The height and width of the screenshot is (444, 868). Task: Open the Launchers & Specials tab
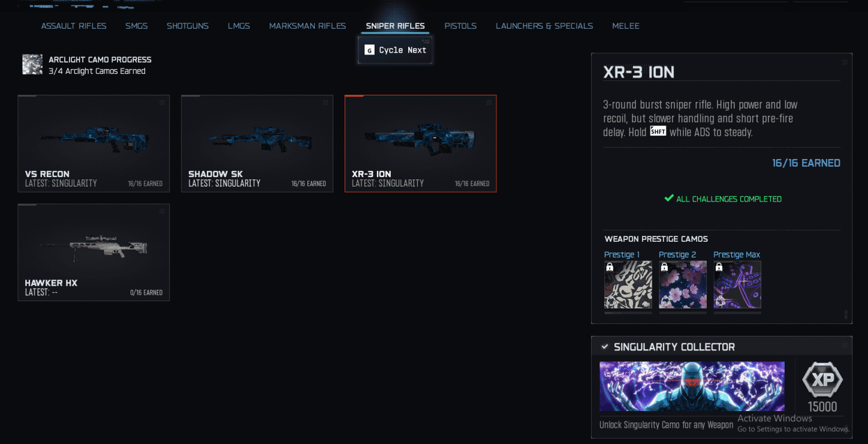click(544, 26)
